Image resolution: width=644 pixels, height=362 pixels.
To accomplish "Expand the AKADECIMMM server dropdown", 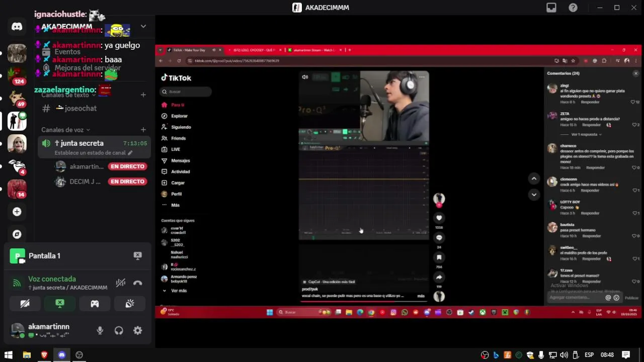I will 143,26.
